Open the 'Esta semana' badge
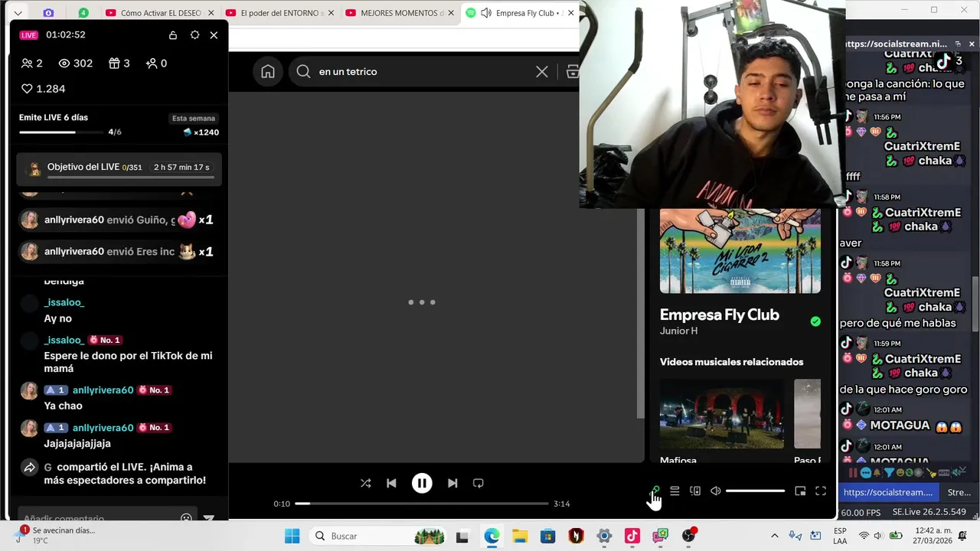This screenshot has width=980, height=551. (x=194, y=119)
